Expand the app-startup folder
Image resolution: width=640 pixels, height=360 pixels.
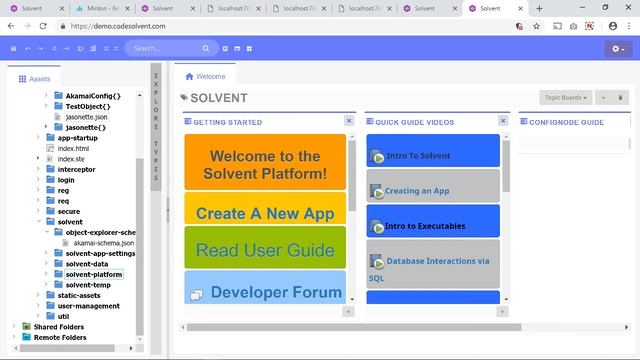[x=38, y=138]
